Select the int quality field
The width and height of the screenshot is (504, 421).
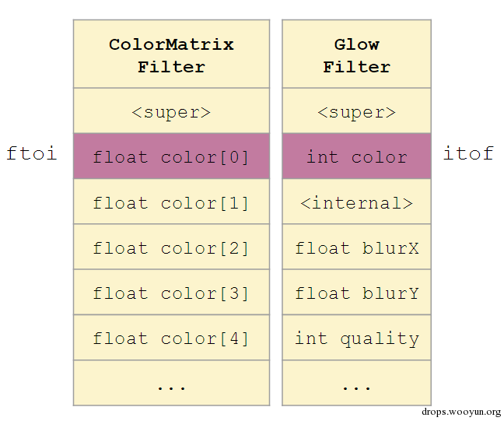click(356, 338)
